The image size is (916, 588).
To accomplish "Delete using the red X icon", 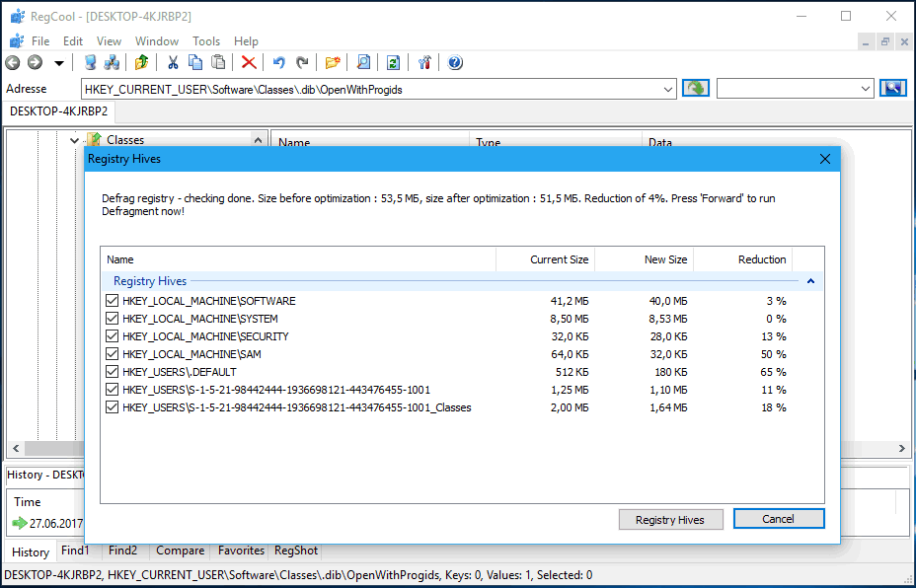I will click(x=249, y=62).
